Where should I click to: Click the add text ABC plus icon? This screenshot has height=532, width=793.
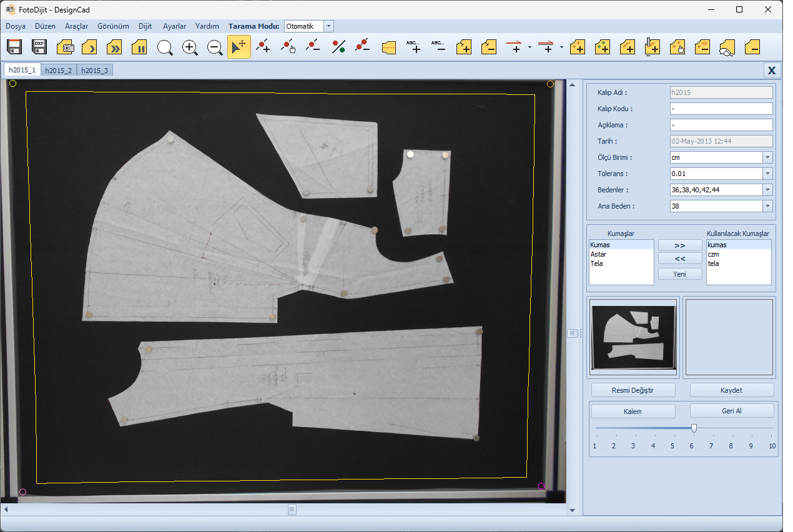tap(413, 47)
